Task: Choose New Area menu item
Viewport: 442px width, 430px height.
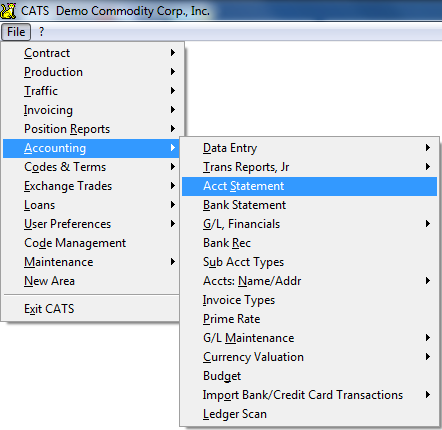Action: (x=91, y=281)
